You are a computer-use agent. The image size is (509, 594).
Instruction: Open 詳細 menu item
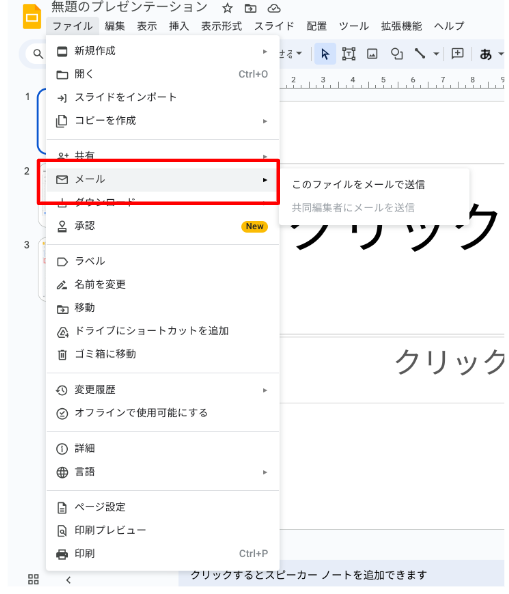[162, 449]
